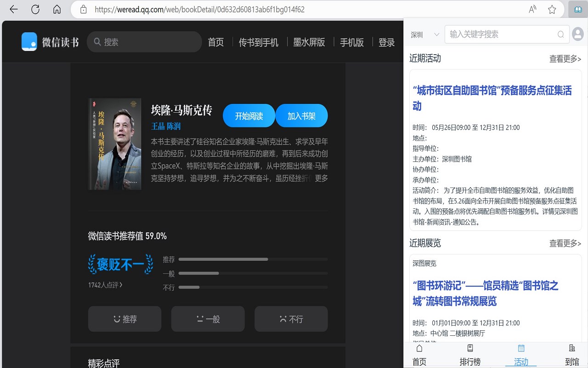Viewport: 588px width, 368px height.
Task: Rate the book 不行
Action: [291, 319]
